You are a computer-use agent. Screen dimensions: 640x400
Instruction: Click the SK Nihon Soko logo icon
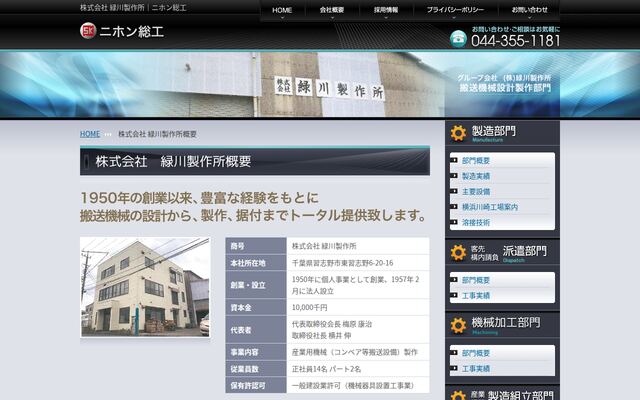(x=88, y=31)
